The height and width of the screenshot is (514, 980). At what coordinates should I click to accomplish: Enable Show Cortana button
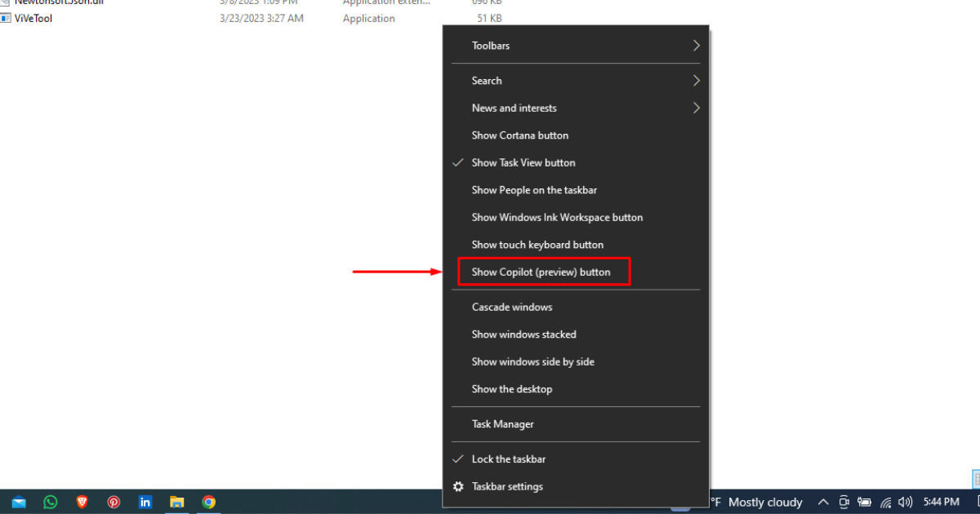[x=576, y=135]
